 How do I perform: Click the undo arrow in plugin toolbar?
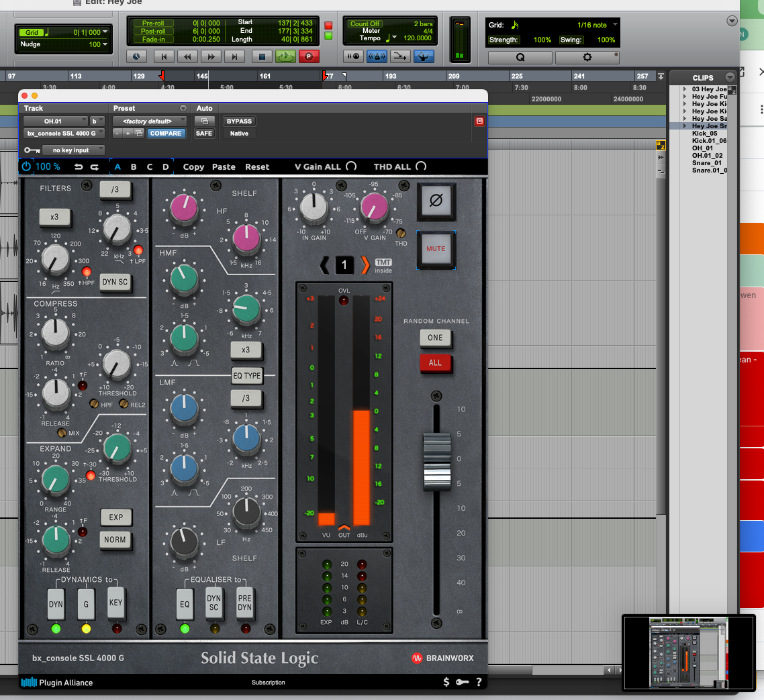coord(79,166)
